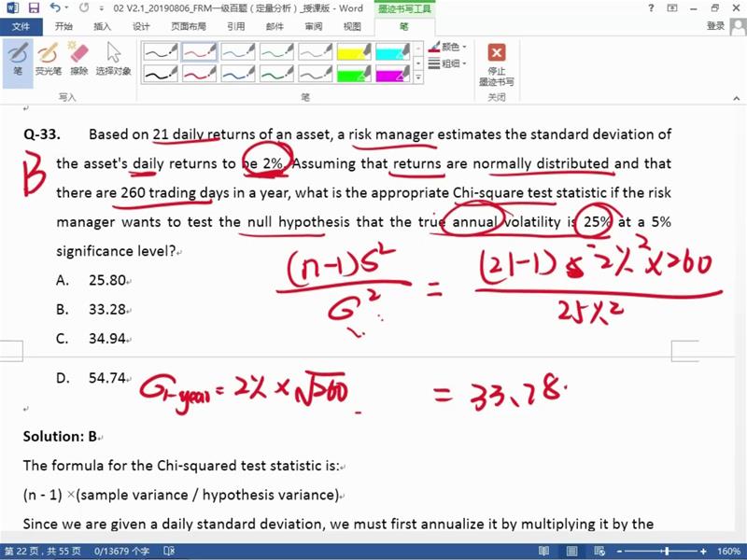Pick the thin gray pen in gallery

[315, 51]
